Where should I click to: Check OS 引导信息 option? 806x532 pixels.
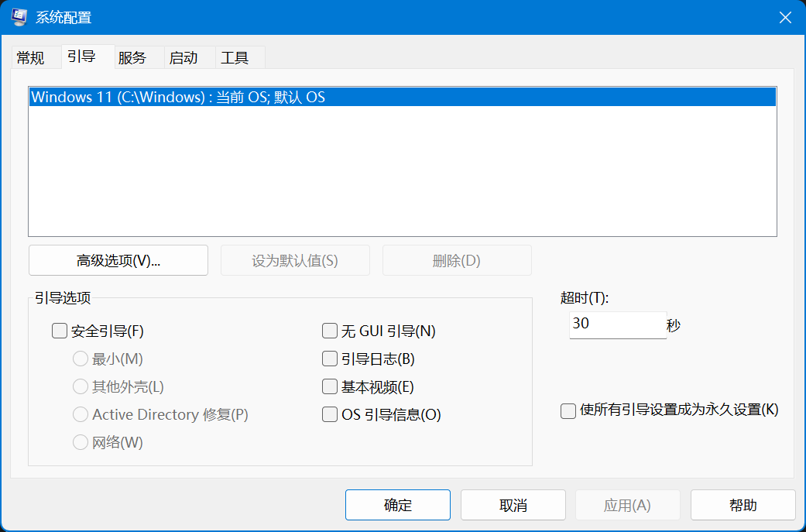329,414
